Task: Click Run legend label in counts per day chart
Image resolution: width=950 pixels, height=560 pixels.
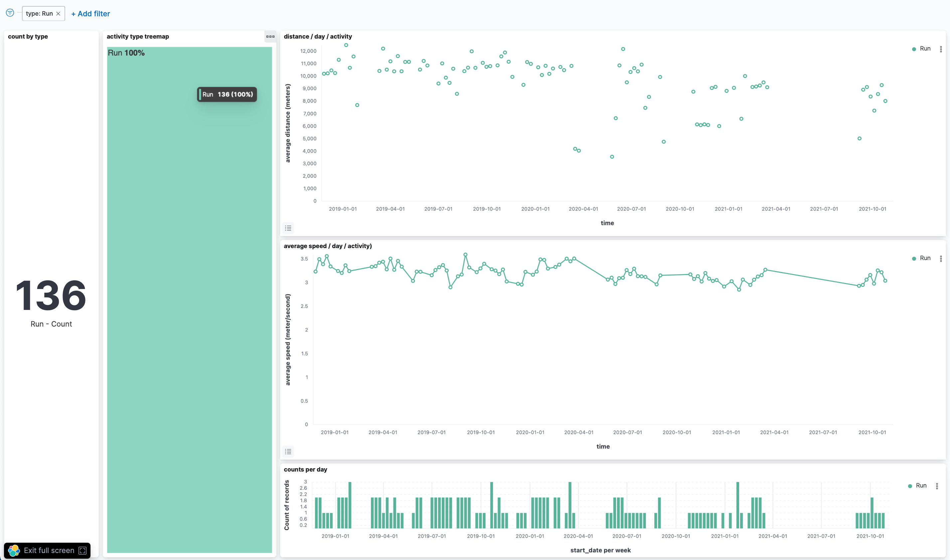Action: [x=921, y=486]
